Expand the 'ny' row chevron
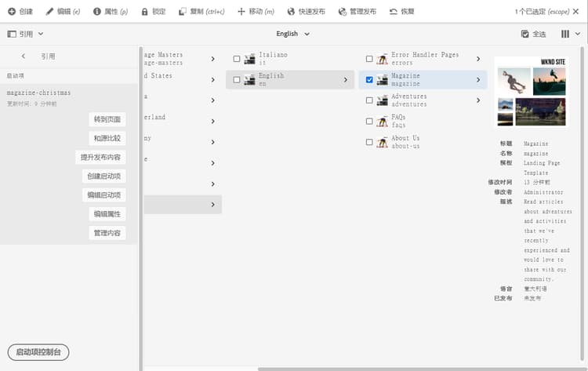This screenshot has height=371, width=588. [x=212, y=142]
